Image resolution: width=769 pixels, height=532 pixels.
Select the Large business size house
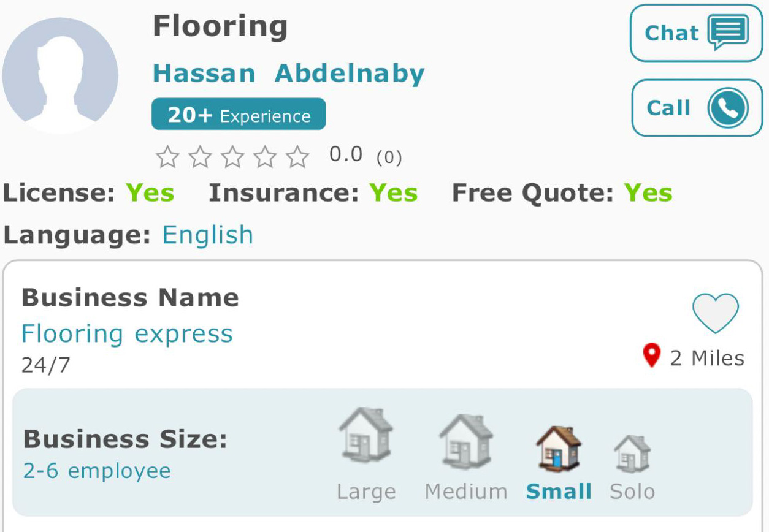coord(366,435)
